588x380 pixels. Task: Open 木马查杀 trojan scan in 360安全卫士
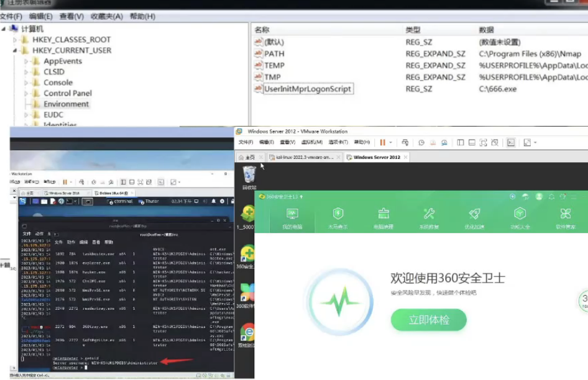coord(338,219)
